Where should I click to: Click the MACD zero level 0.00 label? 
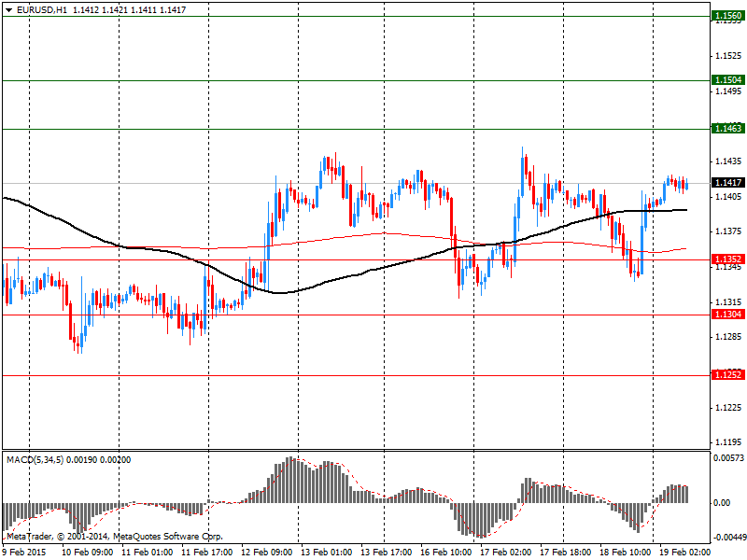(x=722, y=503)
